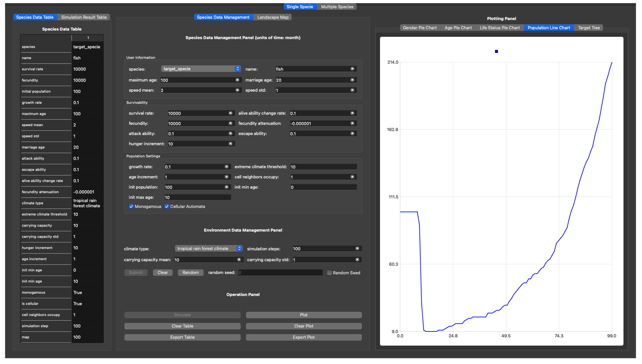This screenshot has height=364, width=642.
Task: Clear the cell neighbors occupy x icon
Action: click(352, 177)
